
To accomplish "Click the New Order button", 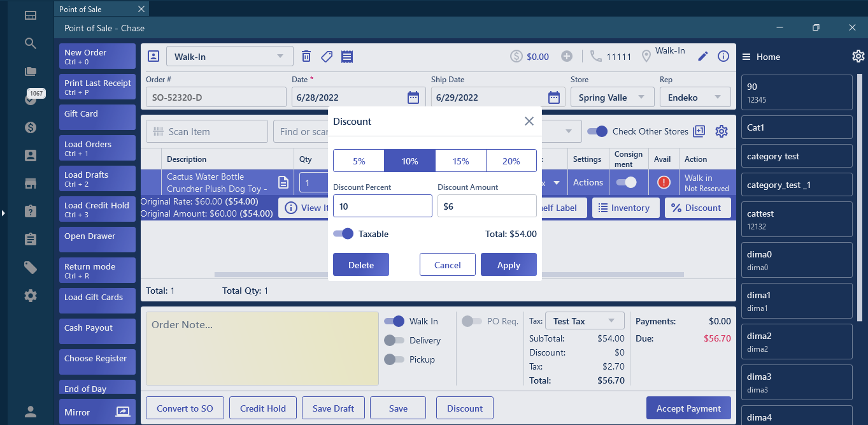I will tap(97, 56).
